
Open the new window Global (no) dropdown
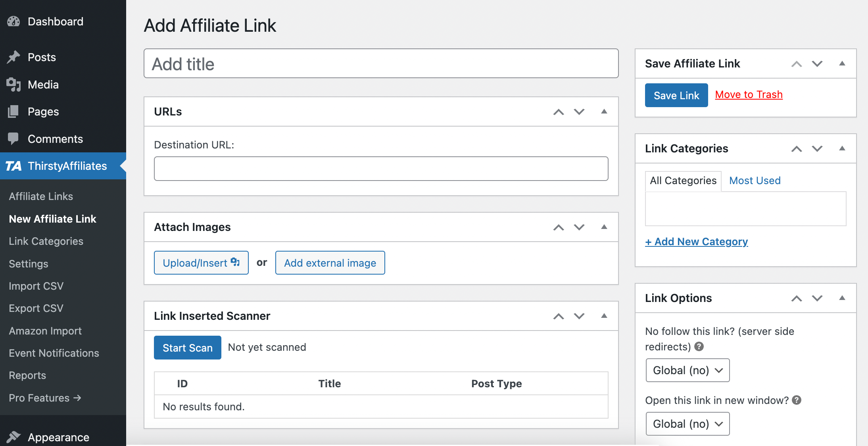point(687,423)
